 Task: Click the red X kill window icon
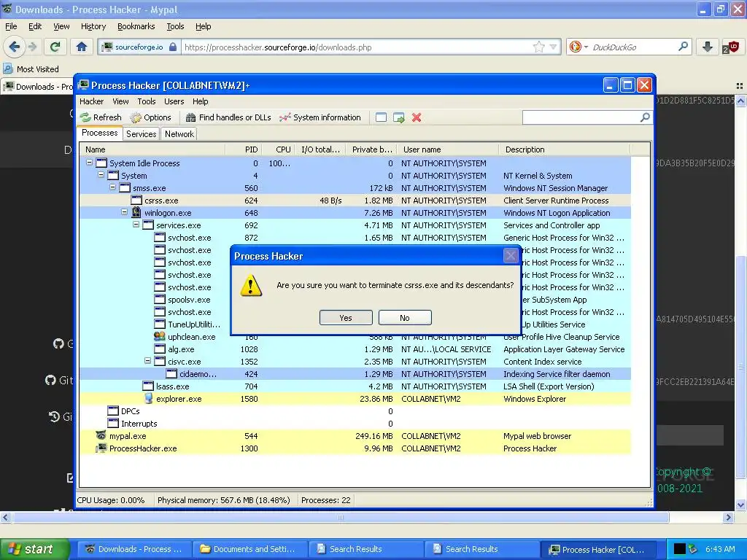[x=417, y=117]
